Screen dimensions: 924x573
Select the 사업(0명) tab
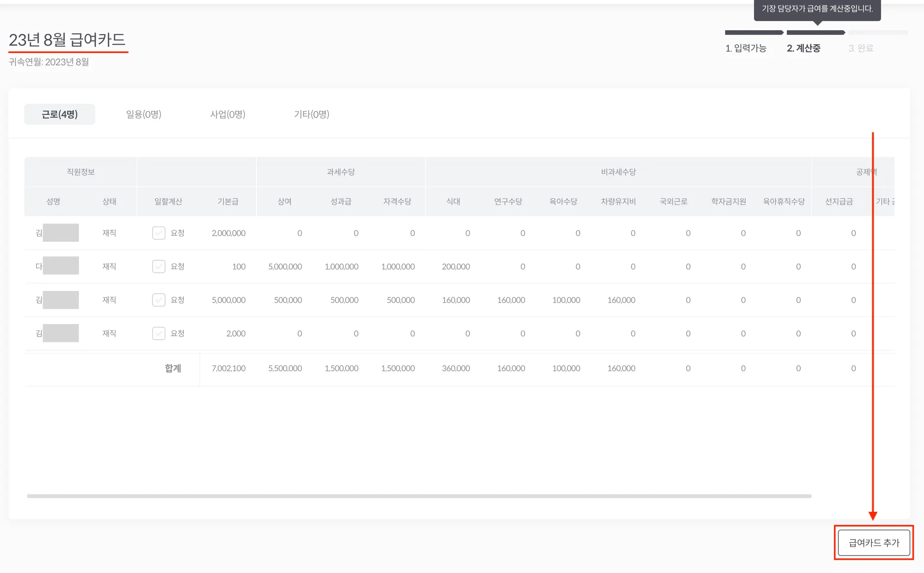click(227, 114)
